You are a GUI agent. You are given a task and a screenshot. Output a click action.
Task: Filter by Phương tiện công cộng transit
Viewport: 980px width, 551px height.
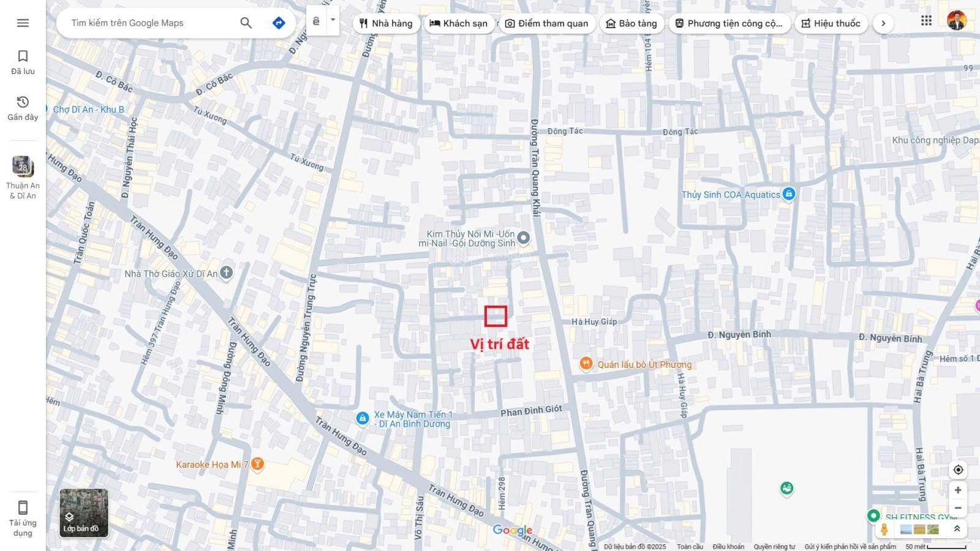(729, 23)
